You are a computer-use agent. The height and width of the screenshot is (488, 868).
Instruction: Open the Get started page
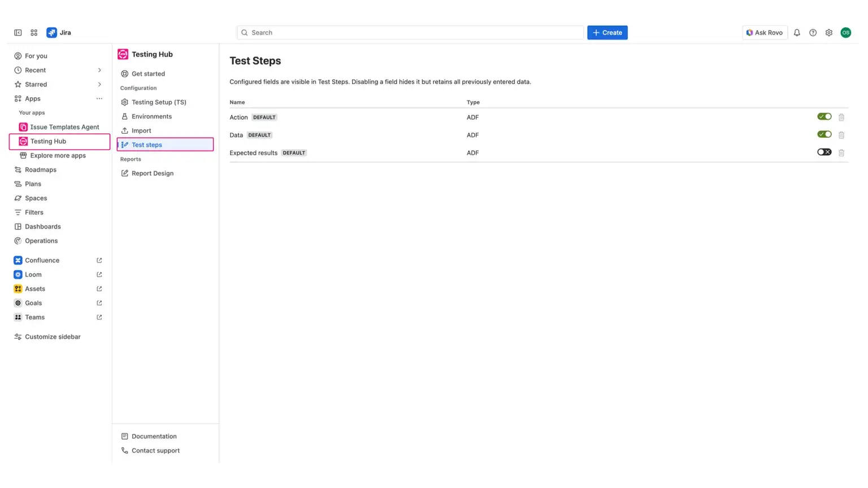(148, 73)
